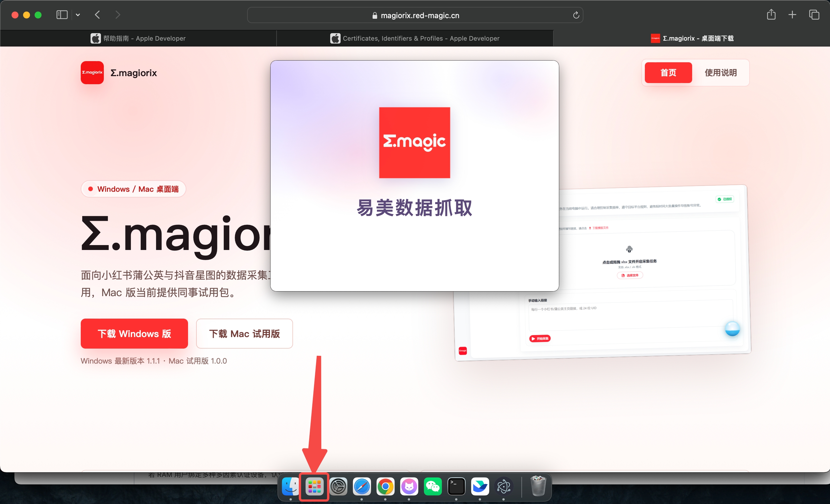Go forward to the next page
The width and height of the screenshot is (830, 504).
click(x=118, y=15)
